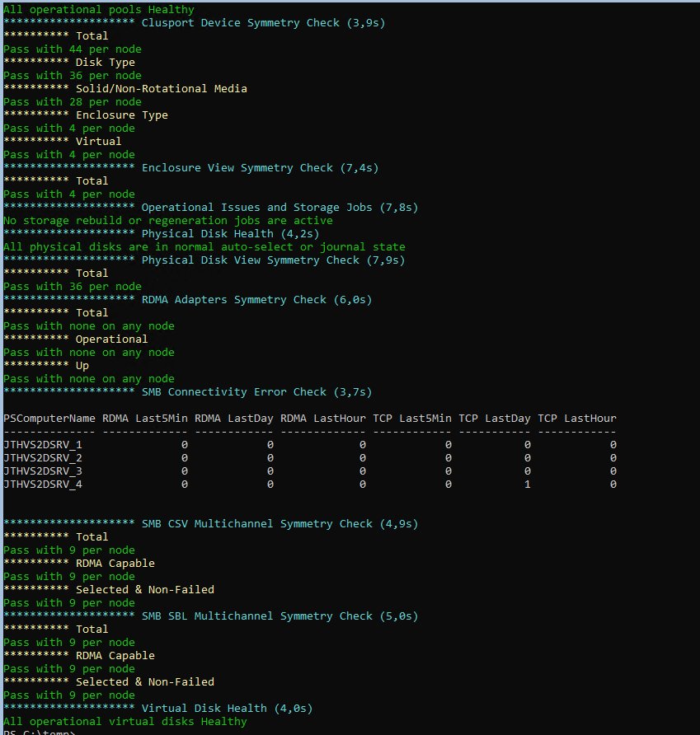Click the 'RDMA Last5Min' column header
Screen dimensions: 700x735
click(145, 418)
